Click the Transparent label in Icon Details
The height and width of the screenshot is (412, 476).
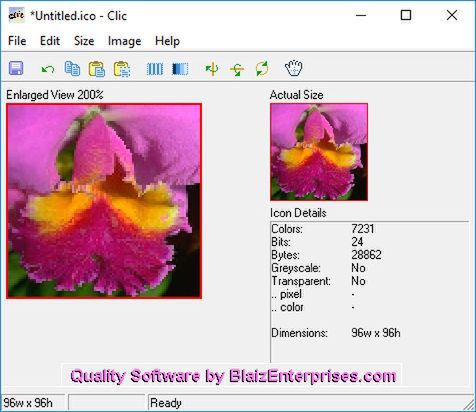pyautogui.click(x=301, y=281)
